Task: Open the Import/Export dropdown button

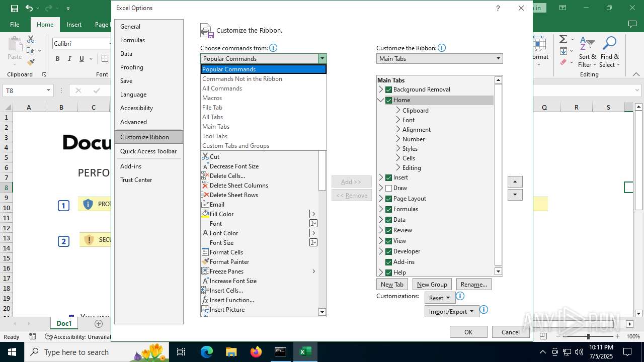Action: pos(451,311)
